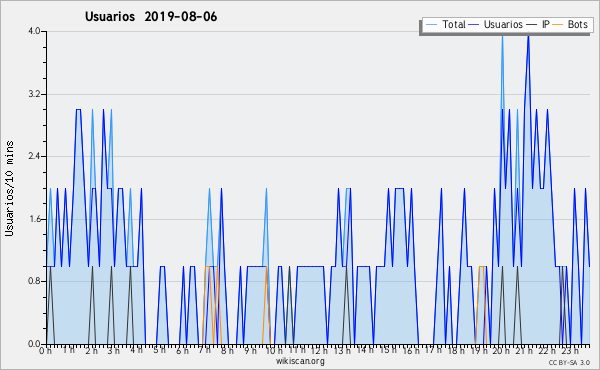
Task: Click the '6 h' x-axis label
Action: 183,351
